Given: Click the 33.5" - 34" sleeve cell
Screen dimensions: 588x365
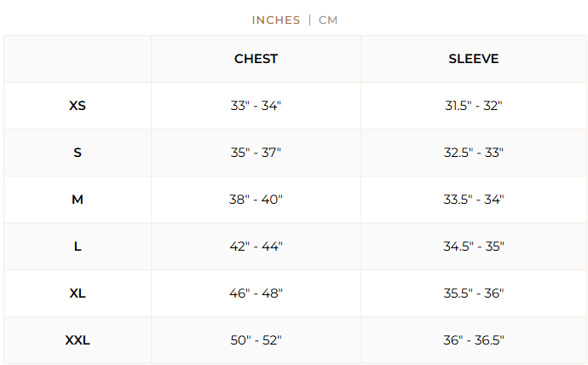Looking at the screenshot, I should coord(474,200).
